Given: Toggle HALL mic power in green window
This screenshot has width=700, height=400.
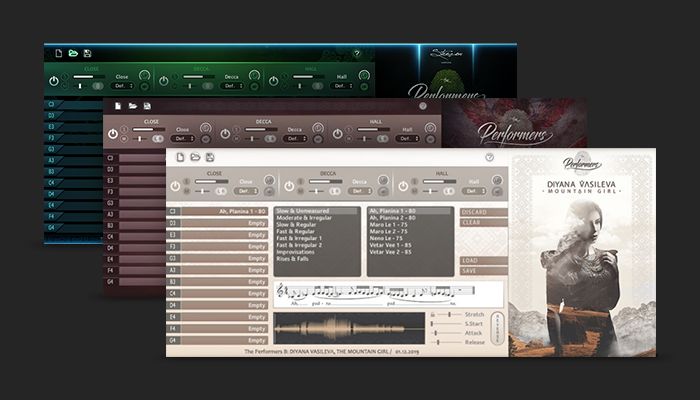Looking at the screenshot, I should (x=274, y=81).
